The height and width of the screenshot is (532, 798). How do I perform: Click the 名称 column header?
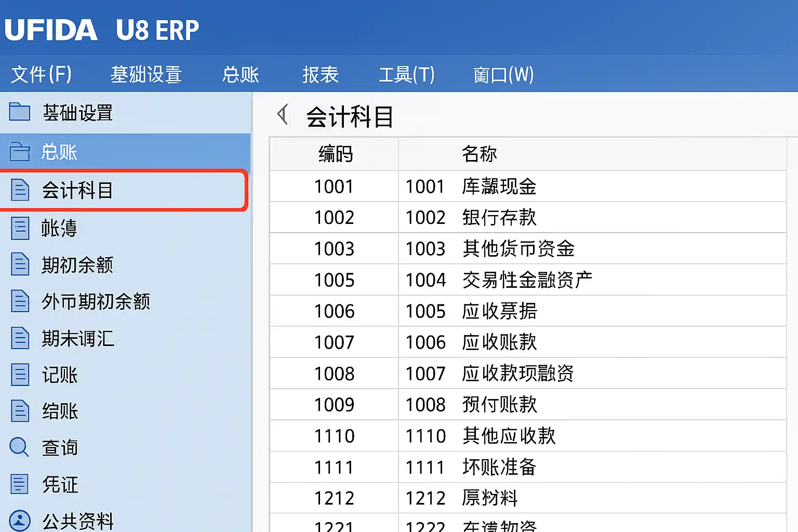pyautogui.click(x=592, y=154)
